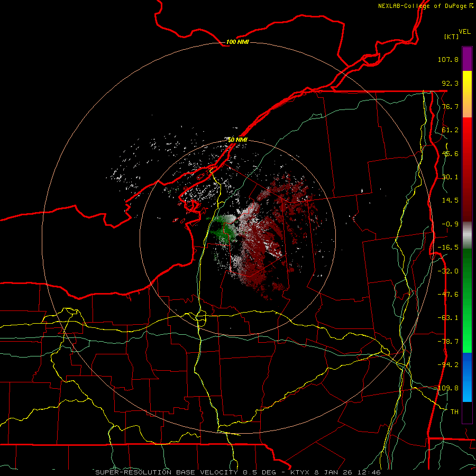The height and width of the screenshot is (476, 476).
Task: Pick the green segment of the velocity color bar
Action: click(x=467, y=300)
